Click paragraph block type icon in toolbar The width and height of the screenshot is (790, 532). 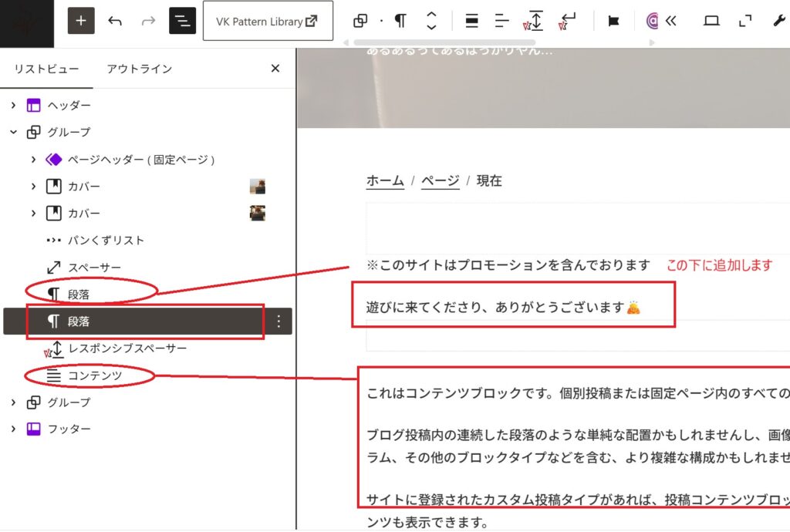click(400, 21)
